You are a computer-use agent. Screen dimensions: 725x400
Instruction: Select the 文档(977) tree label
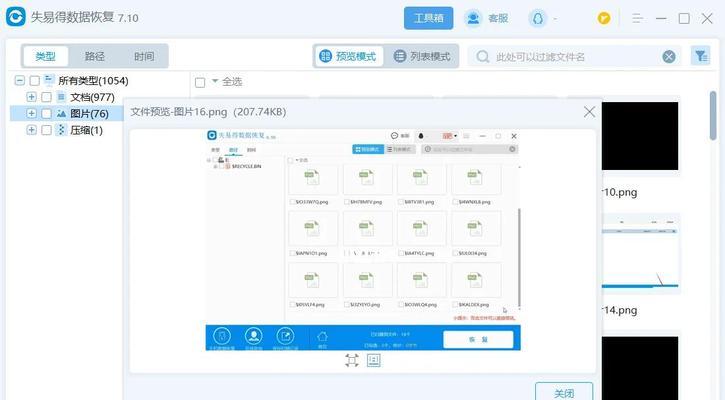pyautogui.click(x=92, y=97)
